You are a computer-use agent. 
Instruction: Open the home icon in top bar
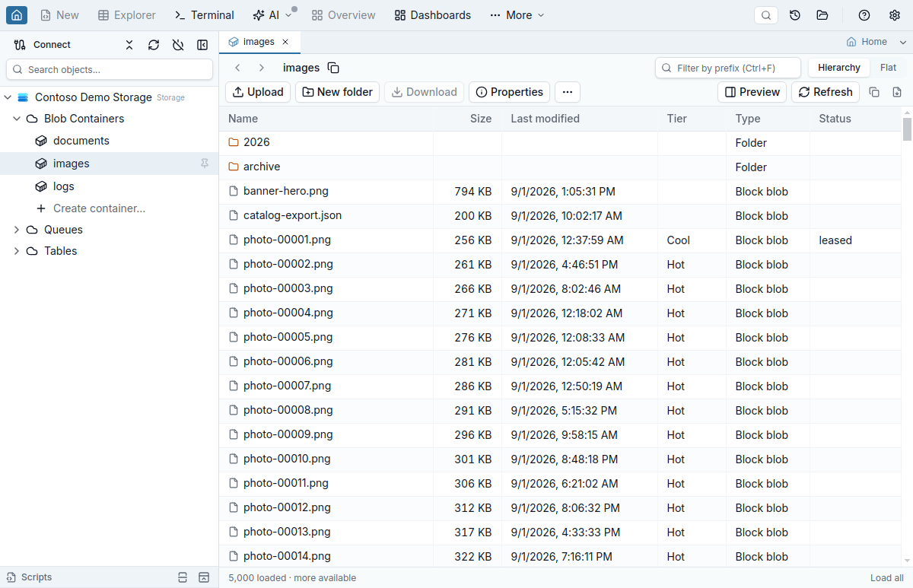(x=17, y=15)
